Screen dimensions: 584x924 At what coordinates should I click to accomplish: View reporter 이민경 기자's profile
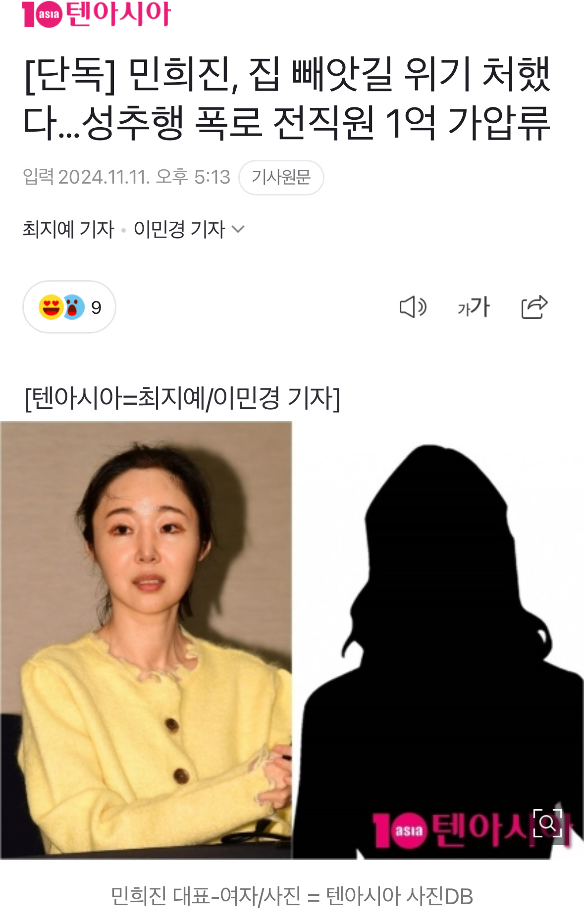[180, 229]
